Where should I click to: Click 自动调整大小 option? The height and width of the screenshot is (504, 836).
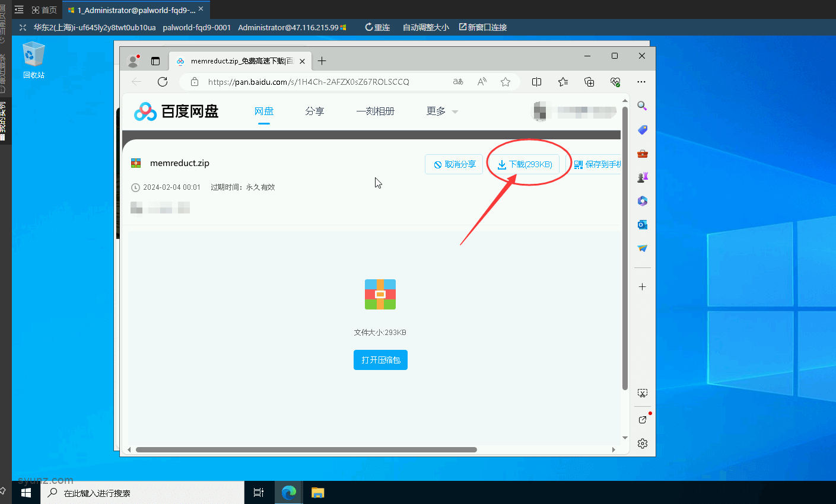pos(426,27)
